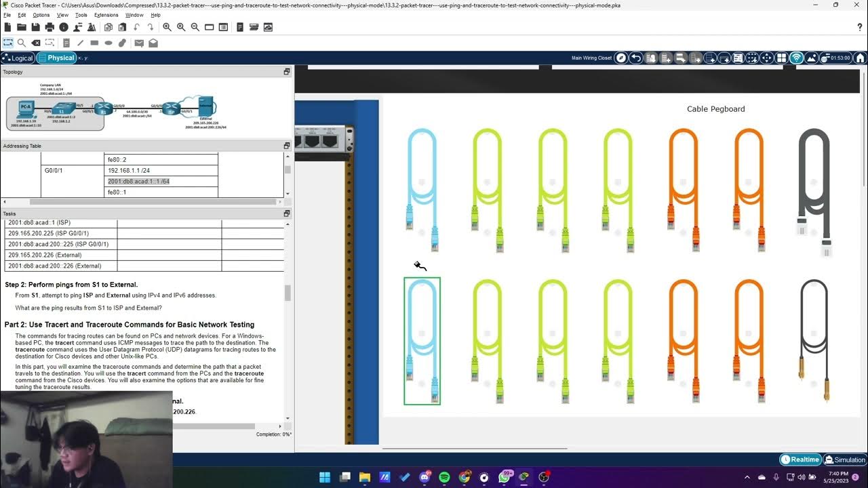
Task: Zoom in with the magnifier plus icon
Action: click(x=167, y=27)
